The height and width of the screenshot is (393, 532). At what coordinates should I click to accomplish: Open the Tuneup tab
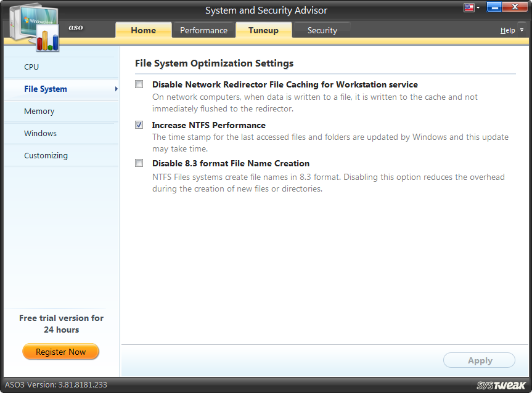[x=263, y=30]
